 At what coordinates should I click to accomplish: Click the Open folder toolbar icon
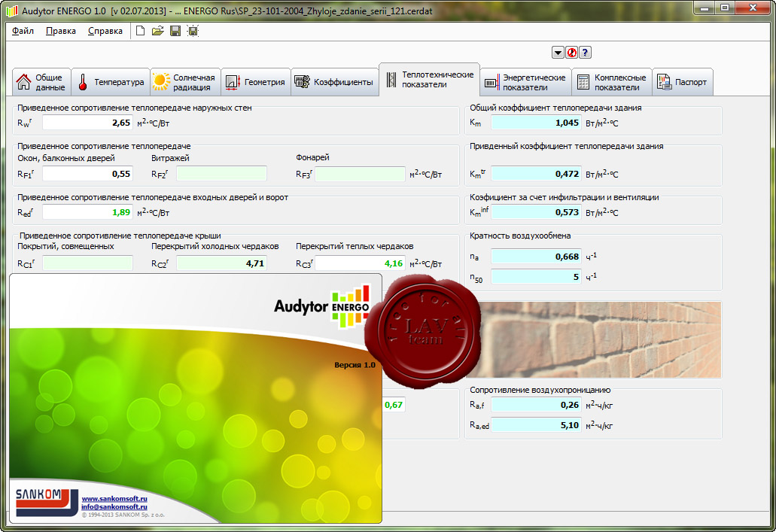pyautogui.click(x=158, y=31)
